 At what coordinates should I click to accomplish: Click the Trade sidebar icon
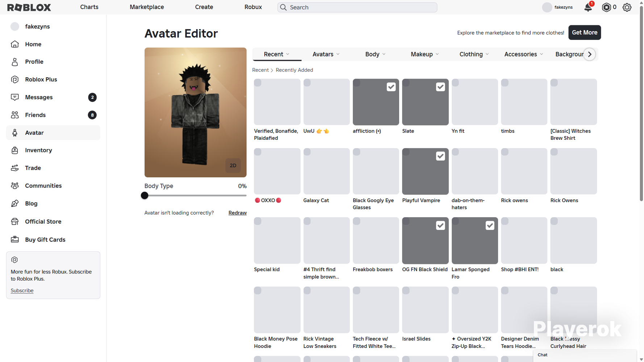point(15,168)
